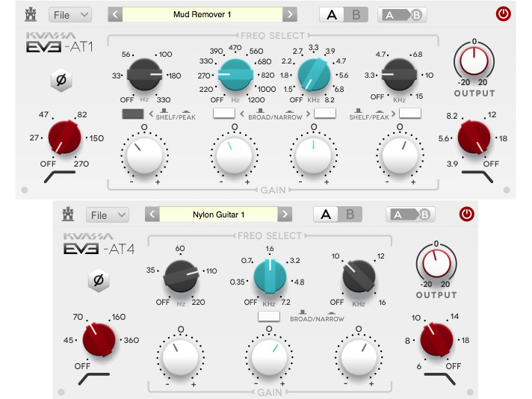532x399 pixels.
Task: Click the 8.2 KHz label on AT1 high-mid
Action: [330, 100]
